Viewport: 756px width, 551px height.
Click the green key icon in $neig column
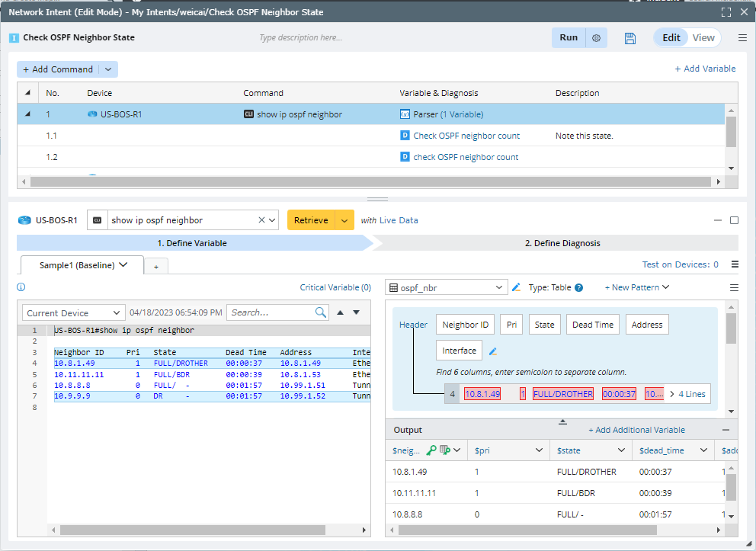point(431,450)
